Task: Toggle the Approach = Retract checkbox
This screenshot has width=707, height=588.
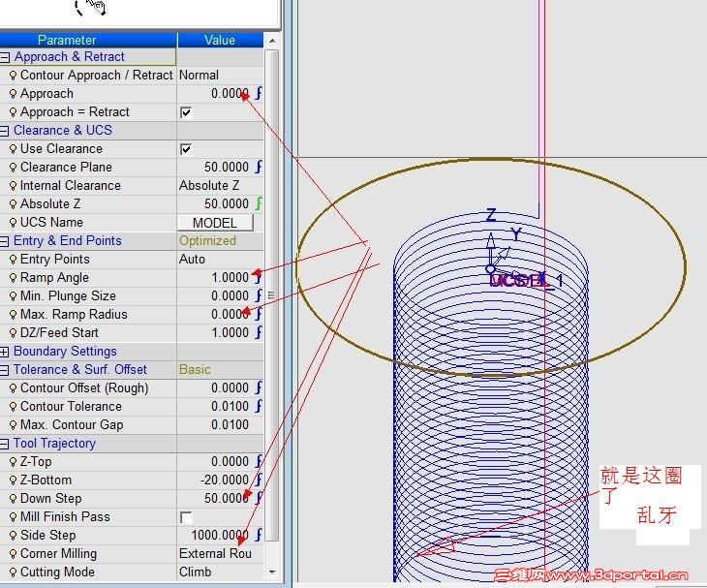Action: [186, 112]
